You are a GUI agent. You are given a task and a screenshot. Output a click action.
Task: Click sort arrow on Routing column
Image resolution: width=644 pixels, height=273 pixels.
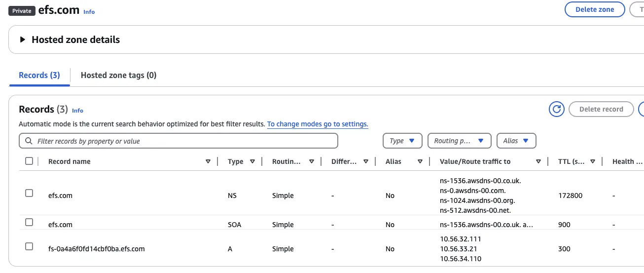(312, 161)
